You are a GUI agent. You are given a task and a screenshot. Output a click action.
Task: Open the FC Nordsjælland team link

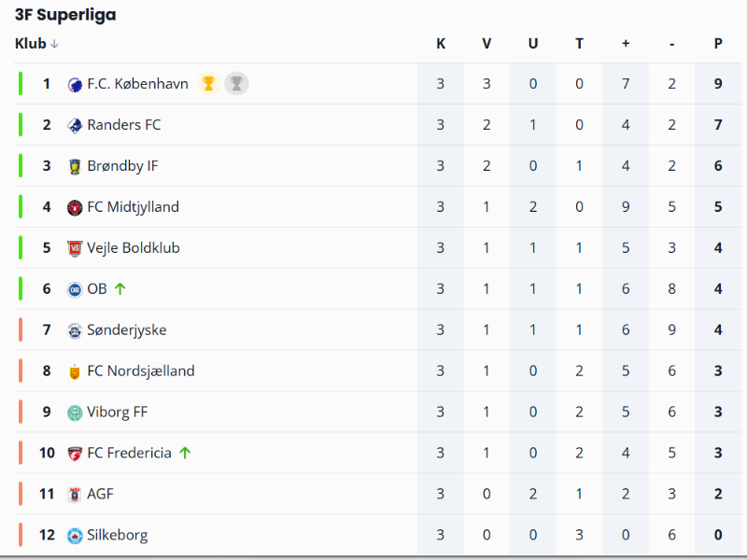click(x=141, y=371)
